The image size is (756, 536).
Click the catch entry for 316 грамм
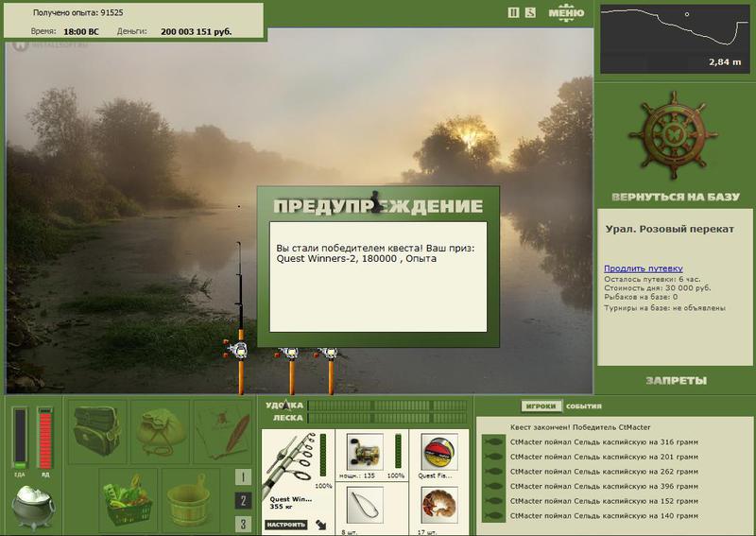pos(604,441)
